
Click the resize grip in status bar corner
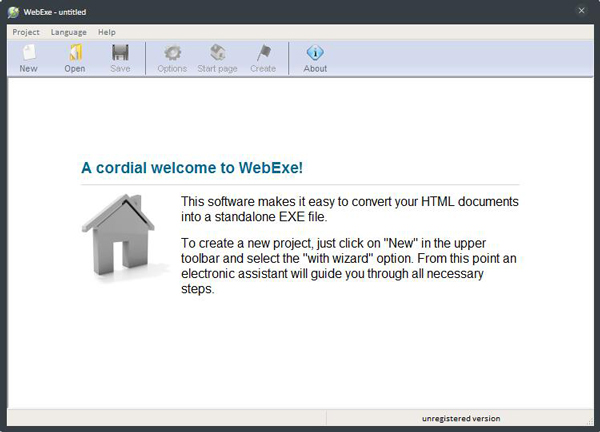click(x=590, y=421)
